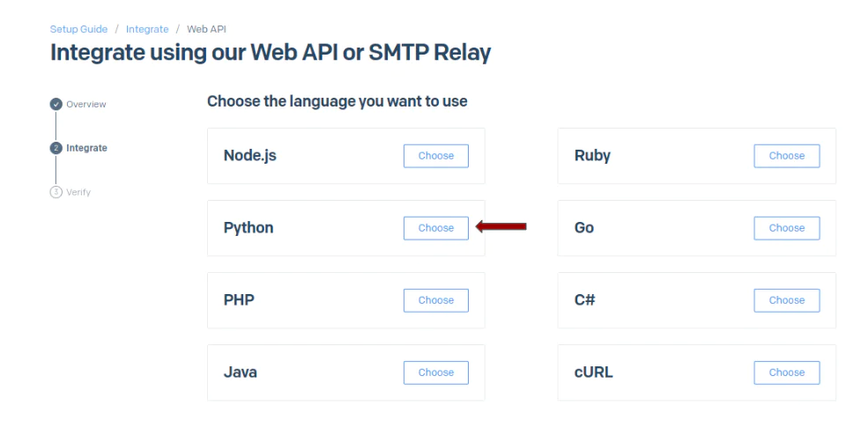Choose the Node.js language option
This screenshot has height=435, width=868.
tap(435, 156)
